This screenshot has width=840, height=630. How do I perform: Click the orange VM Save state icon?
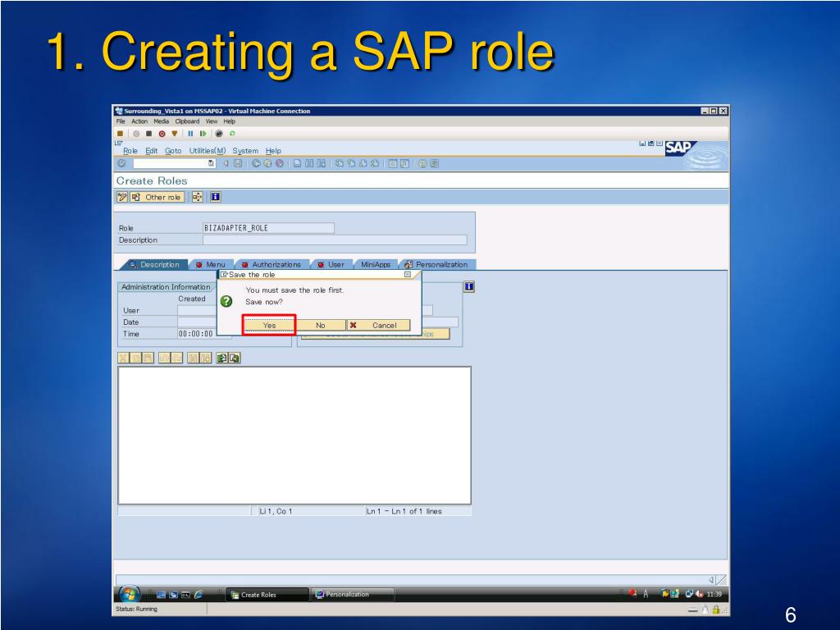(174, 134)
